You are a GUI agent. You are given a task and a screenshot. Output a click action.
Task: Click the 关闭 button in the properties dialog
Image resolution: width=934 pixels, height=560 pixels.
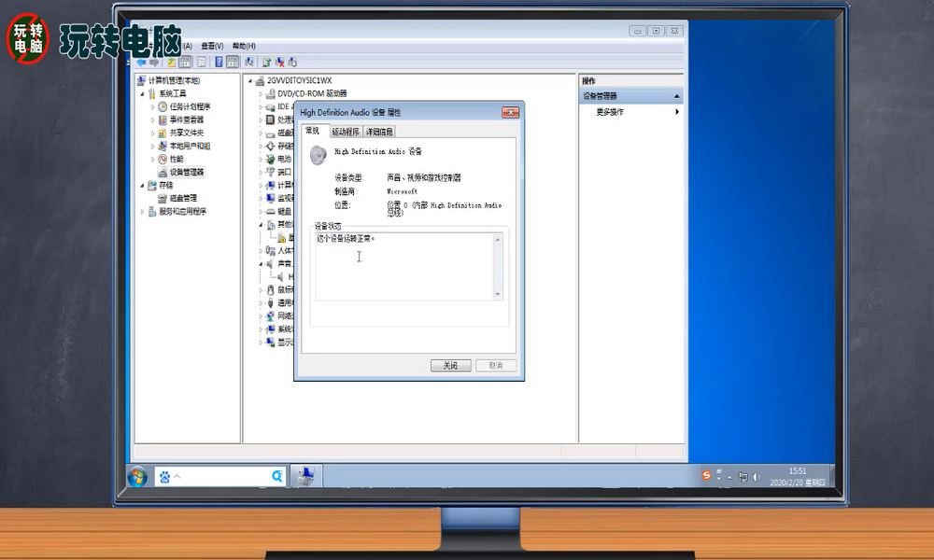click(x=451, y=365)
